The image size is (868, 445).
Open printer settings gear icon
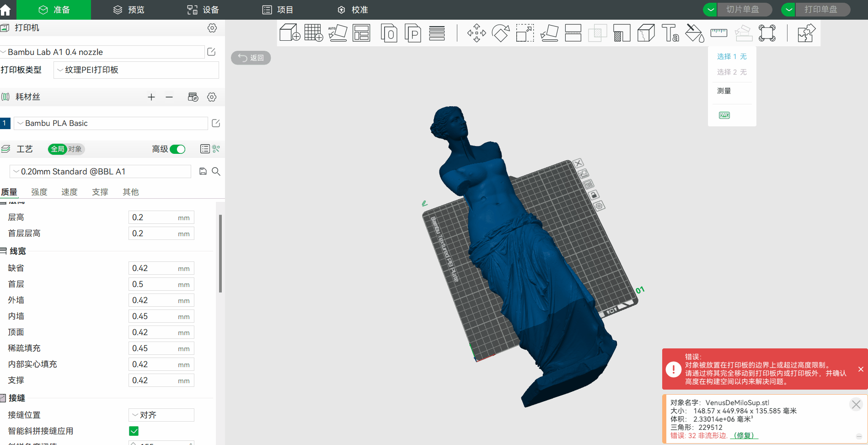coord(212,28)
